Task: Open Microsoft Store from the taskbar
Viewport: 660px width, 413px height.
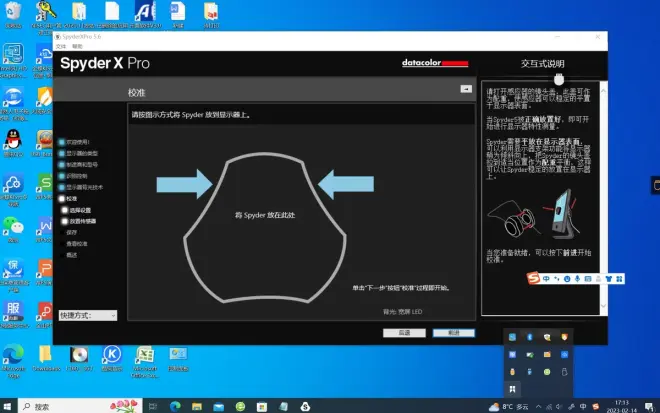Action: pyautogui.click(x=262, y=406)
